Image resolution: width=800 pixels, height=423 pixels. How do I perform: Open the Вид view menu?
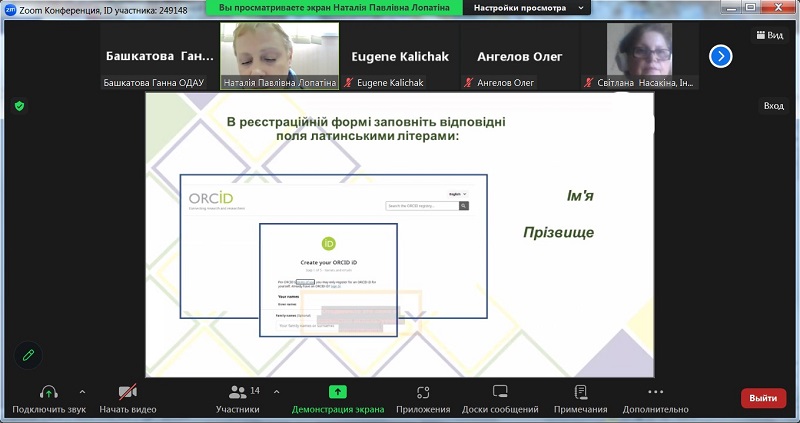click(x=768, y=35)
